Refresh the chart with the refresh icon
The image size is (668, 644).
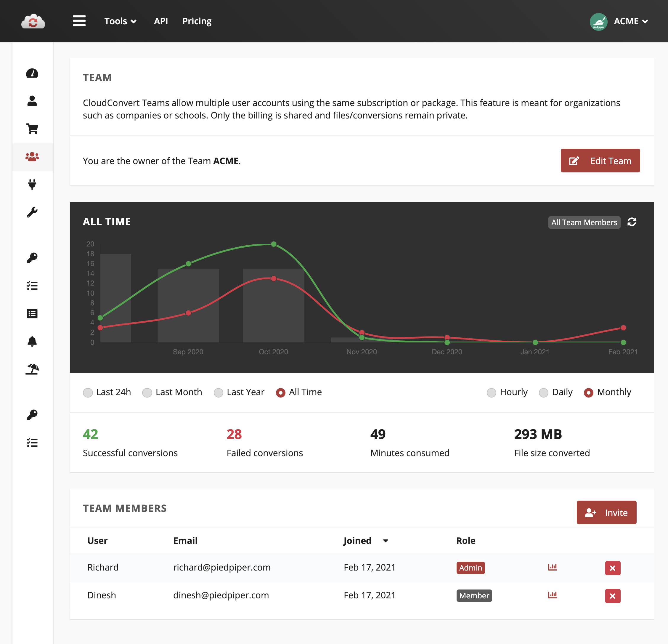click(x=632, y=222)
